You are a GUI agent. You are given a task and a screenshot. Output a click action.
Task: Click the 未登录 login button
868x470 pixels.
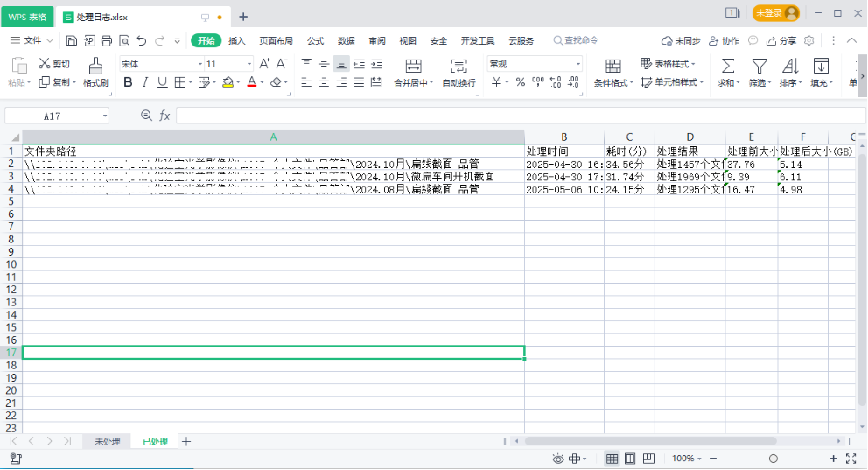tap(776, 13)
